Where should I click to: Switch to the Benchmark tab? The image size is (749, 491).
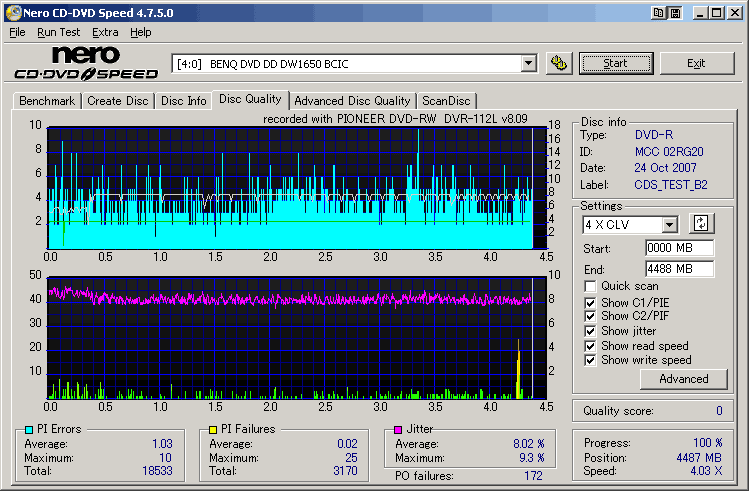(47, 101)
